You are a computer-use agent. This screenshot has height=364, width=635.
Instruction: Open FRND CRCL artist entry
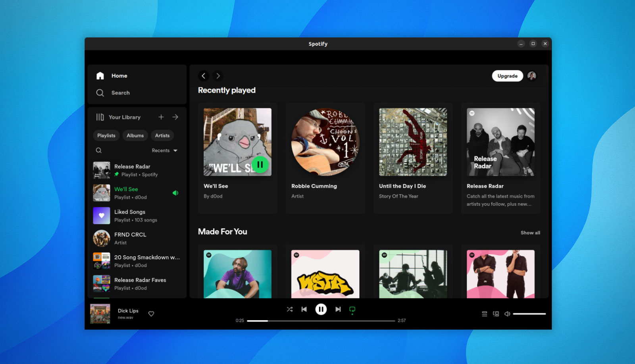click(x=137, y=238)
